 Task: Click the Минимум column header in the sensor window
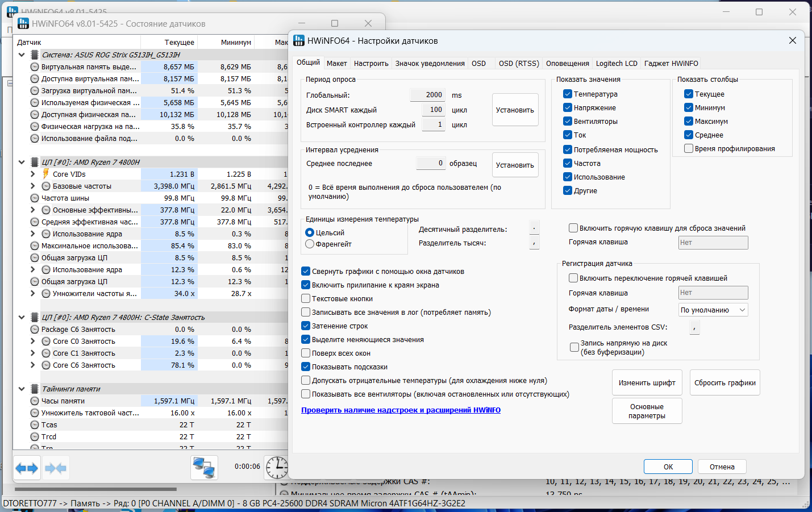tap(226, 42)
